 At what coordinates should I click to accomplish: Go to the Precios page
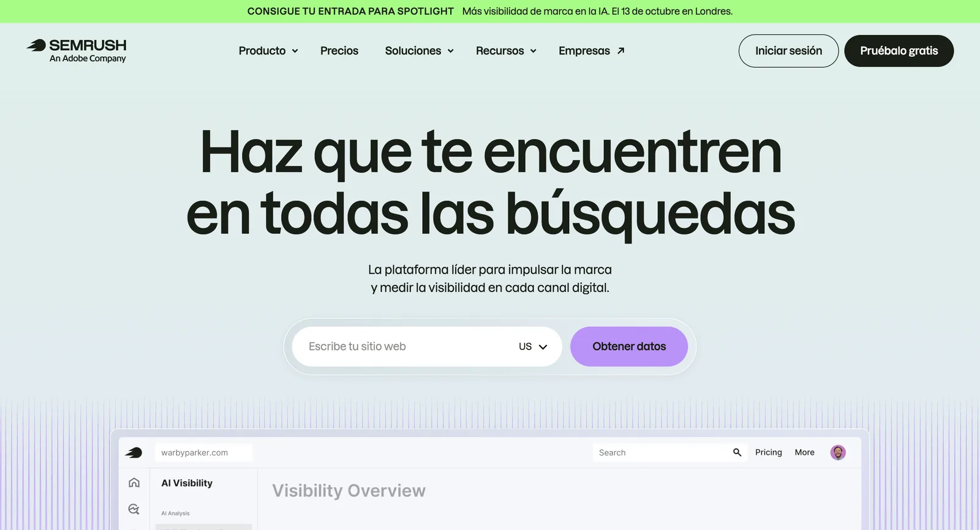point(339,51)
